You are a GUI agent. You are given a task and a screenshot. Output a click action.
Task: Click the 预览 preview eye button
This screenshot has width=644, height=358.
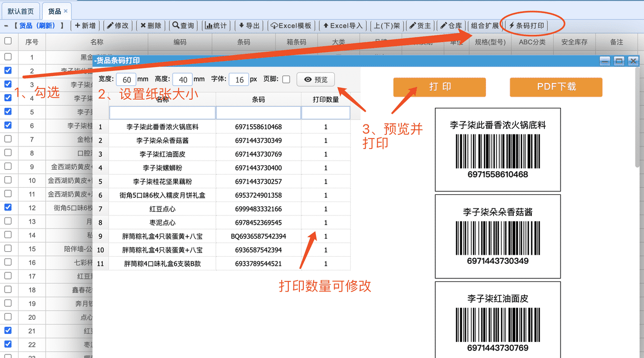click(316, 80)
